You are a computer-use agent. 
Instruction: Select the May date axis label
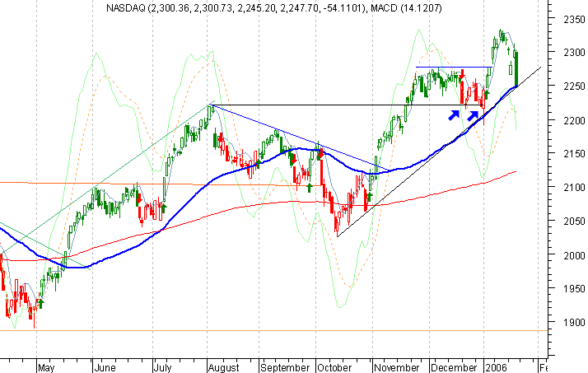click(x=46, y=368)
